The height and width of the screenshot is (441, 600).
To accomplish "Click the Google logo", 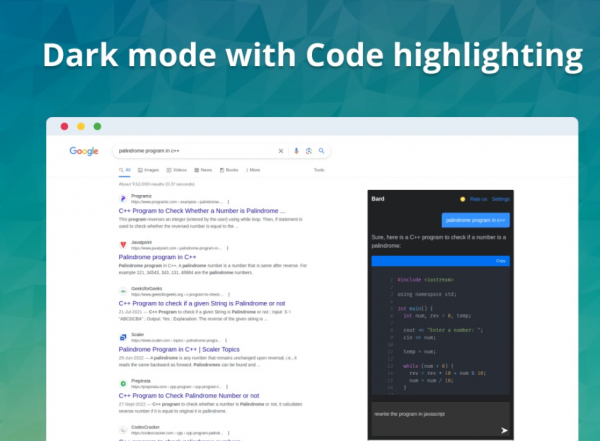I will tap(84, 151).
